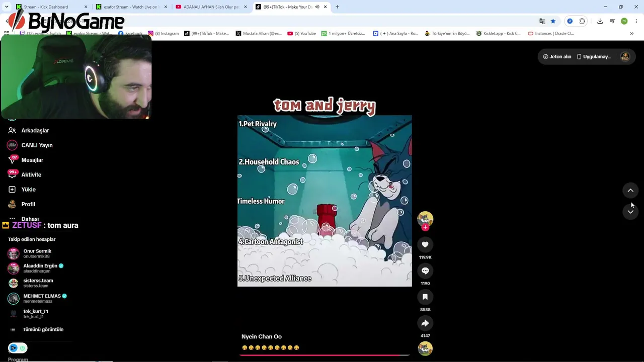The height and width of the screenshot is (362, 644).
Task: Seek along the red video progress bar
Action: (x=325, y=355)
